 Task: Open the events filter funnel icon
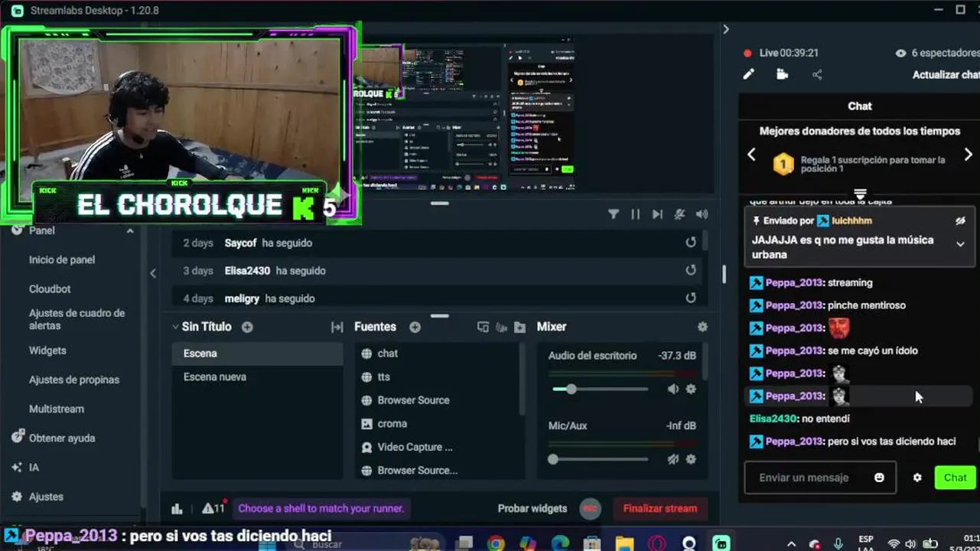click(614, 214)
